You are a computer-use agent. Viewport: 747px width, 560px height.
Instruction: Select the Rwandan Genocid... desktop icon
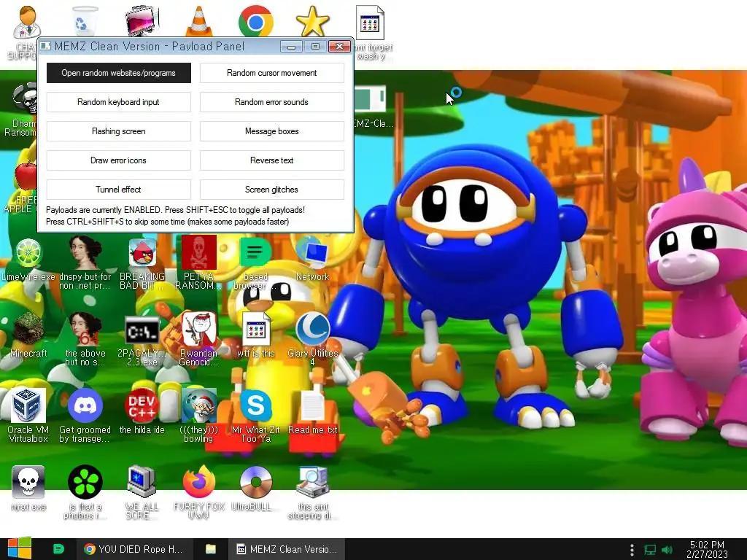[198, 339]
